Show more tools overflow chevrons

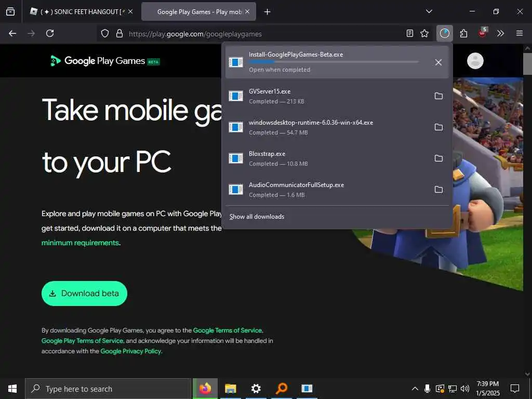point(500,33)
